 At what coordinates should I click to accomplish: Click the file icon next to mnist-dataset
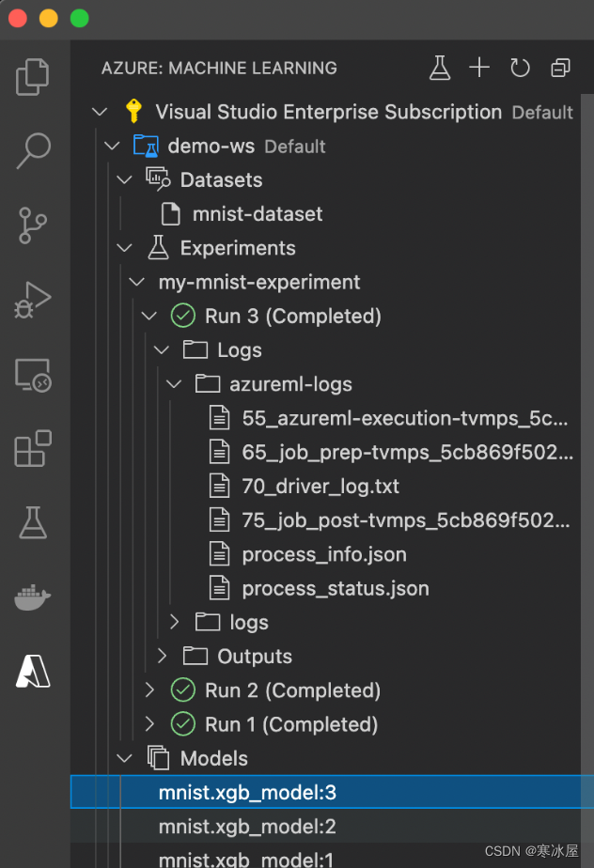pyautogui.click(x=171, y=213)
